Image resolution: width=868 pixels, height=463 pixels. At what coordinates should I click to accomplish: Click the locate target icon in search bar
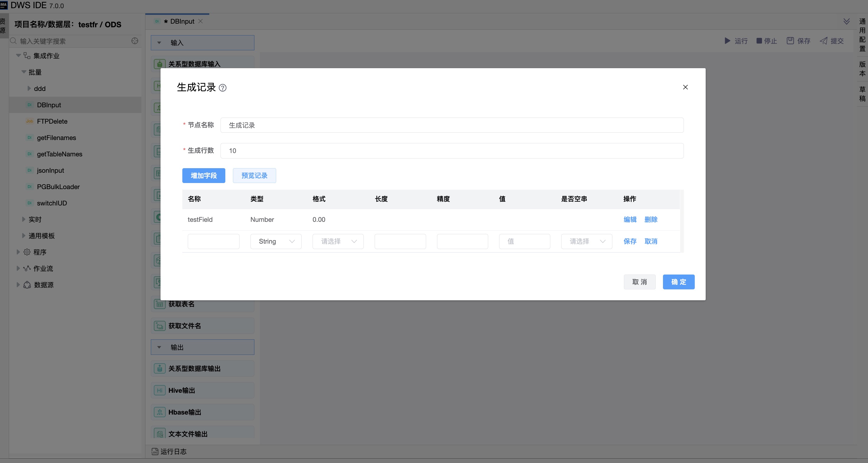[x=135, y=41]
